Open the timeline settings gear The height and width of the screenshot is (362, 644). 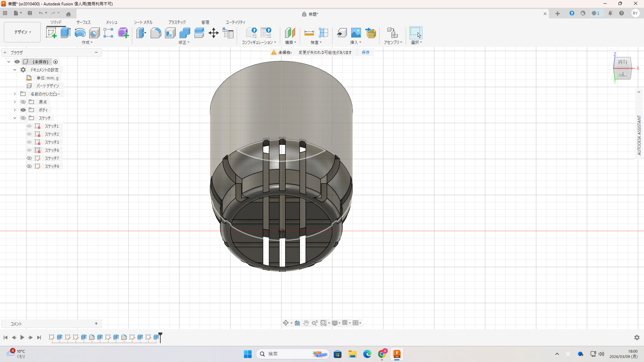point(637,338)
